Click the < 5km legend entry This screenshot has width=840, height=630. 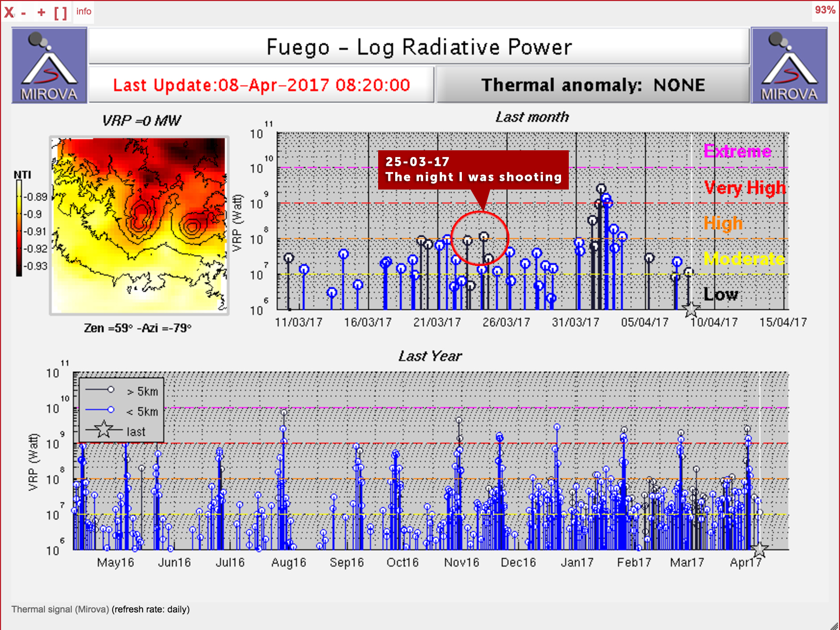click(122, 411)
